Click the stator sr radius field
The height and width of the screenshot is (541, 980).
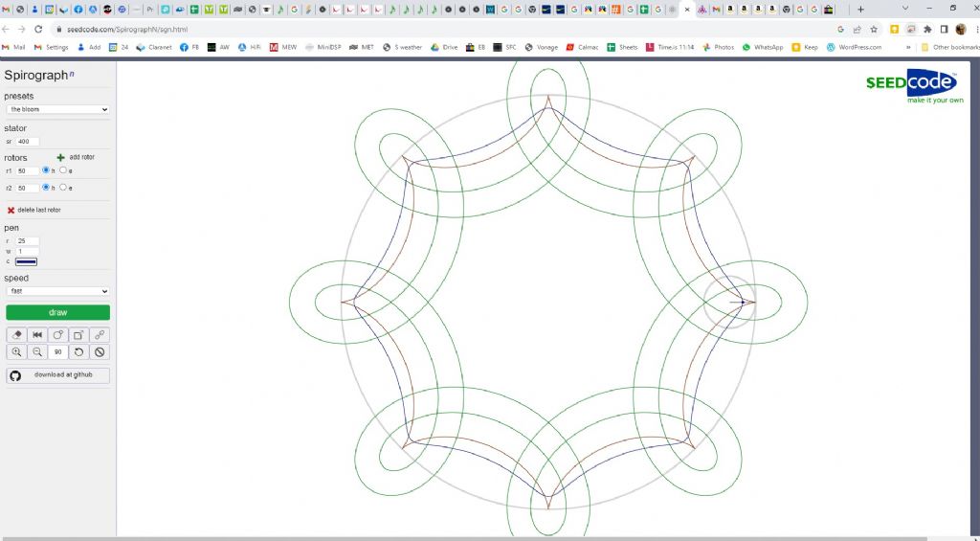(28, 142)
